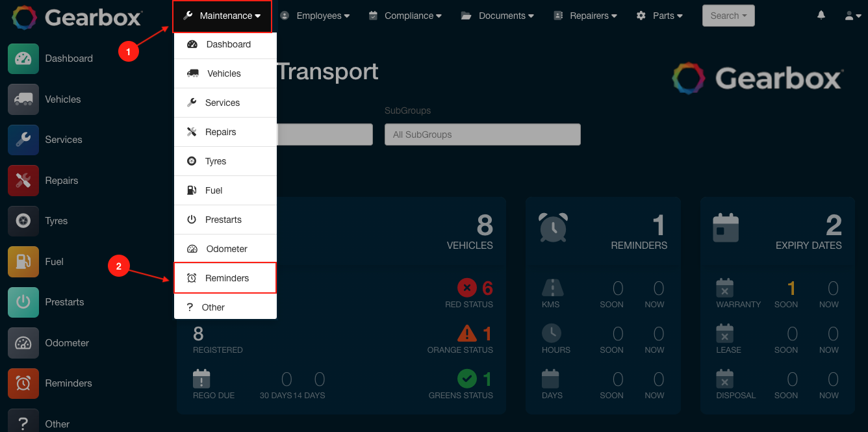The height and width of the screenshot is (432, 868).
Task: Open the Tyres icon in sidebar
Action: coord(23,221)
